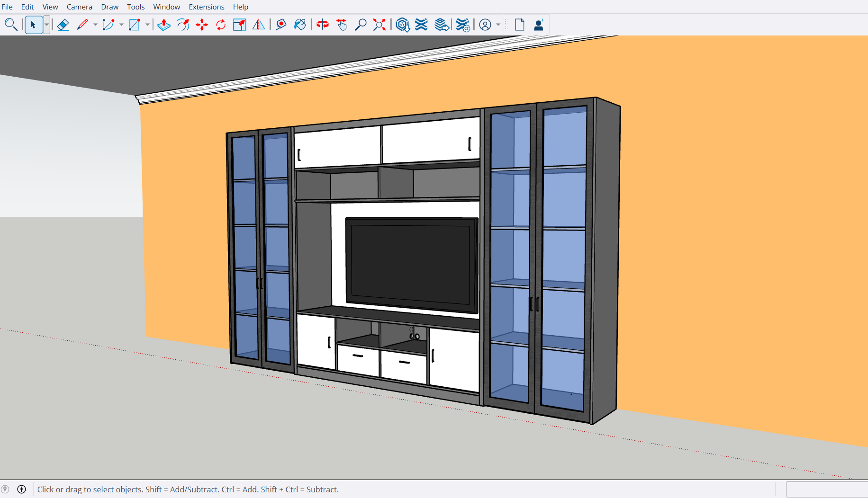This screenshot has width=868, height=498.
Task: Switch to the Scale tool
Action: [239, 25]
